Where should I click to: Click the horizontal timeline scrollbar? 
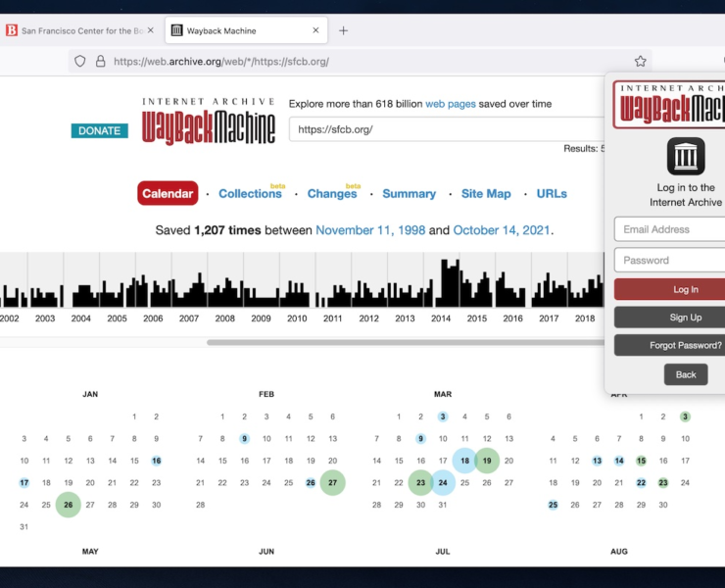click(x=402, y=342)
